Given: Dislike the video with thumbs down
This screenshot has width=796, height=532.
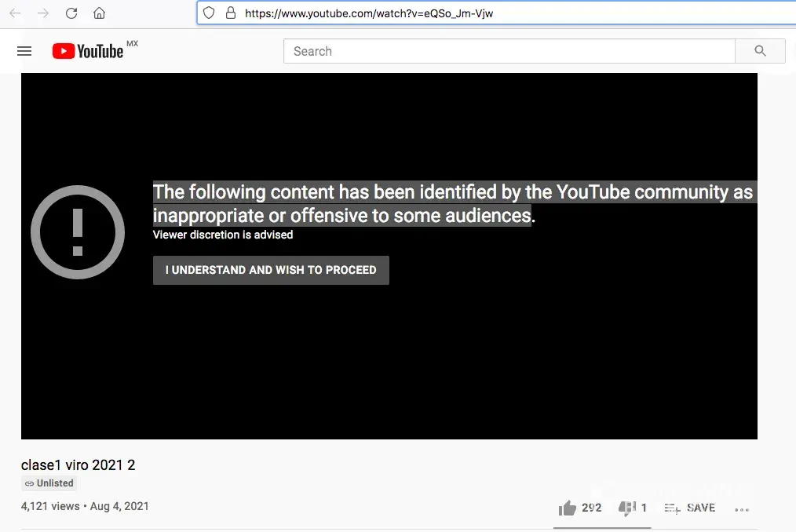Looking at the screenshot, I should [627, 508].
